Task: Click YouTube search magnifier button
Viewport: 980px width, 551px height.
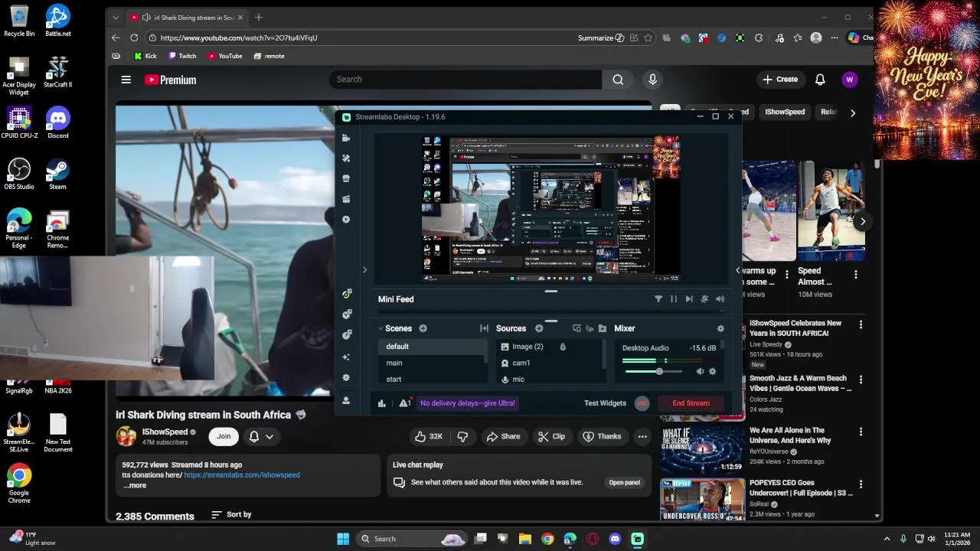Action: click(618, 80)
